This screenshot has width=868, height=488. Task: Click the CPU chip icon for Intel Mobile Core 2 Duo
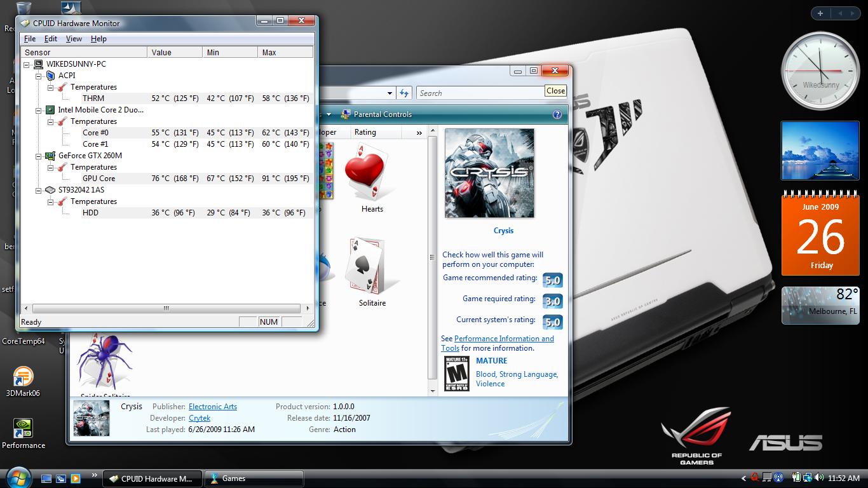pos(50,110)
